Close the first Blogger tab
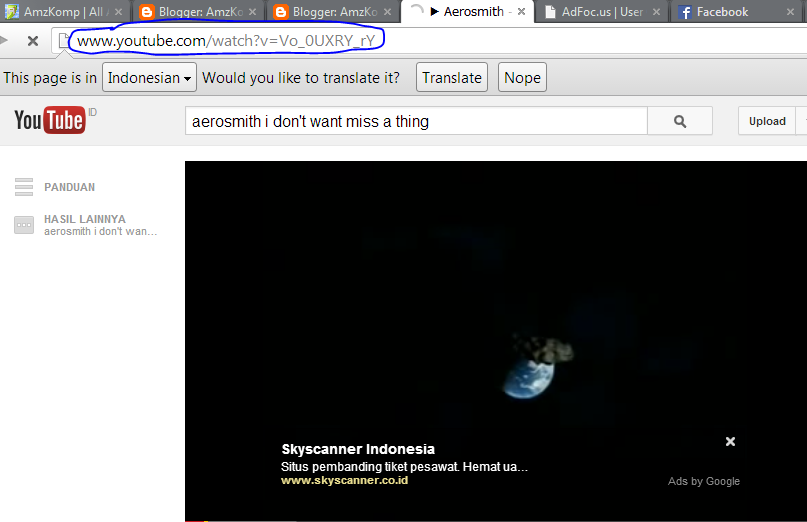This screenshot has height=522, width=807. pos(253,12)
